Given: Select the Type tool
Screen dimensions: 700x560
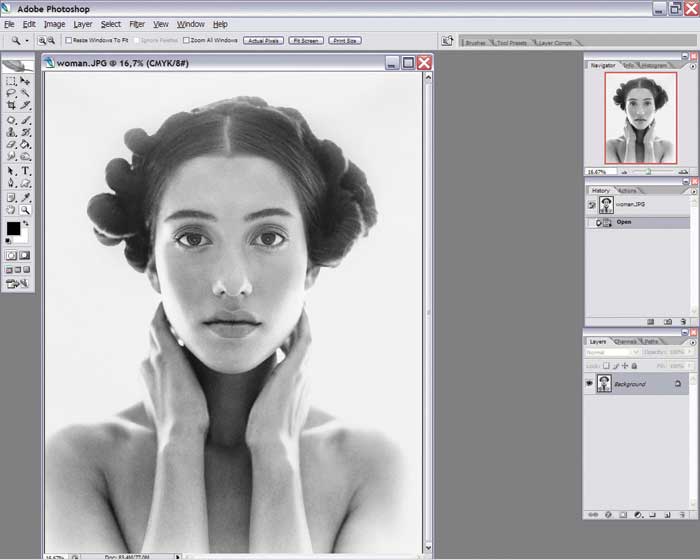Looking at the screenshot, I should pyautogui.click(x=26, y=171).
